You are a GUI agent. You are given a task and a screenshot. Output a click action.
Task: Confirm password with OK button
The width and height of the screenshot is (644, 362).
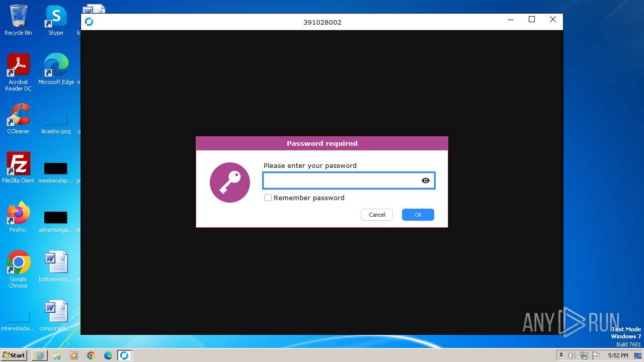coord(418,215)
